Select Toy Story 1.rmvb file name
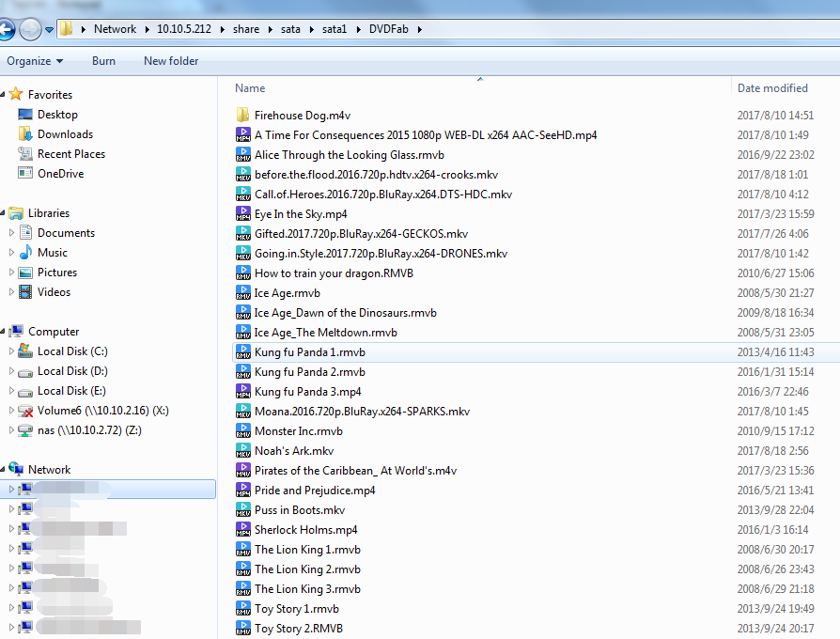 [x=297, y=609]
